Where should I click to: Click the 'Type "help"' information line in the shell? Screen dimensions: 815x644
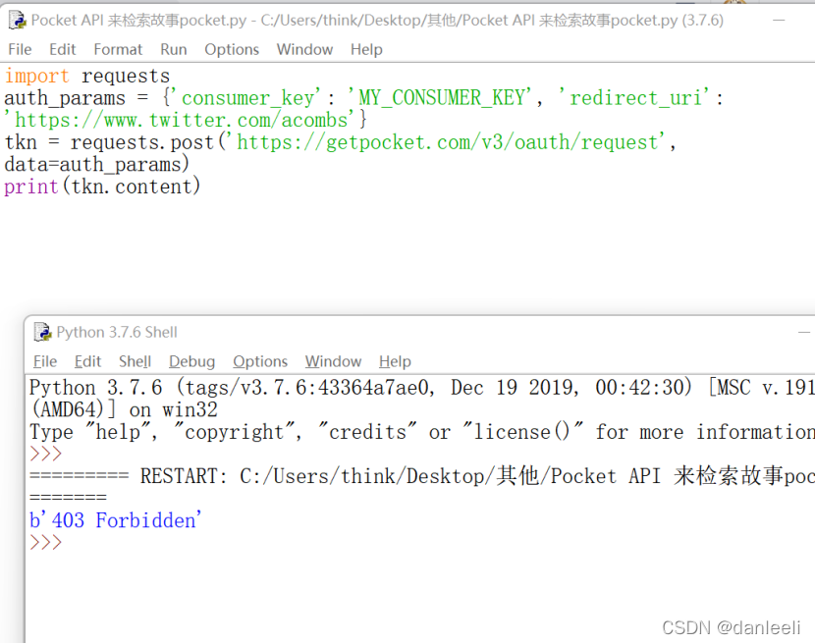(x=421, y=433)
